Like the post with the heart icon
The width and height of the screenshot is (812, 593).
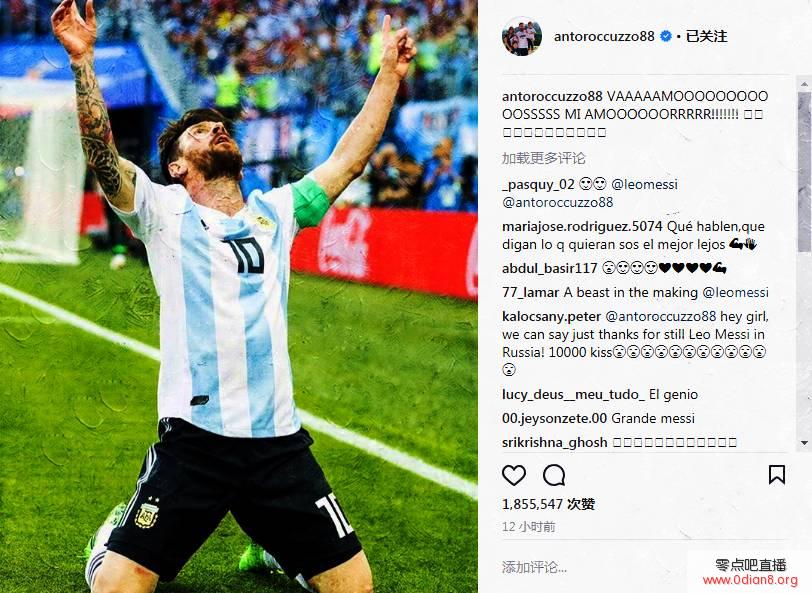(x=514, y=475)
